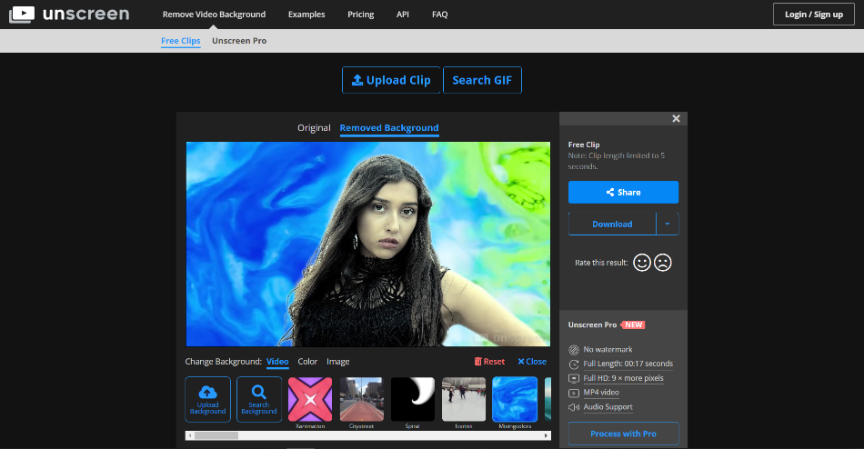This screenshot has width=864, height=449.
Task: Click the Upload Clip button
Action: [x=391, y=80]
